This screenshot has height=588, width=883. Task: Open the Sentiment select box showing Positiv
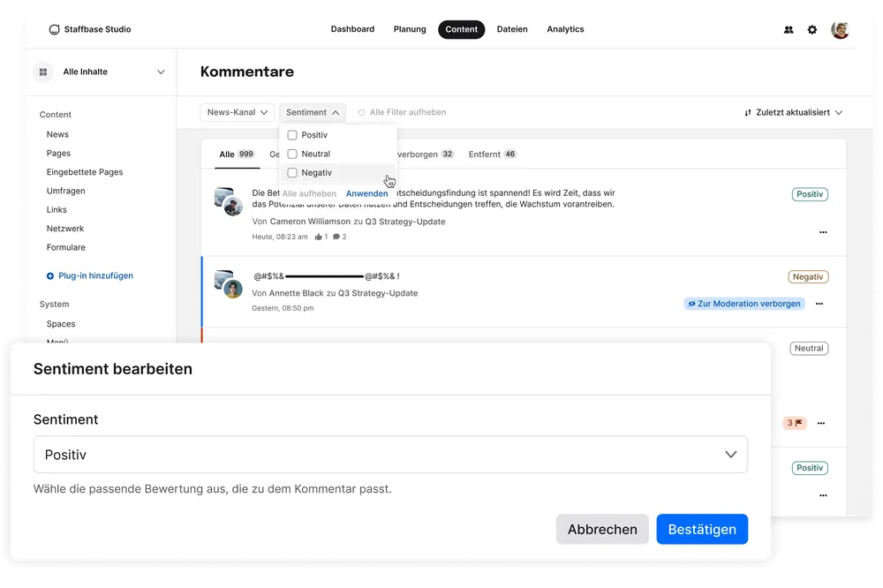(390, 455)
